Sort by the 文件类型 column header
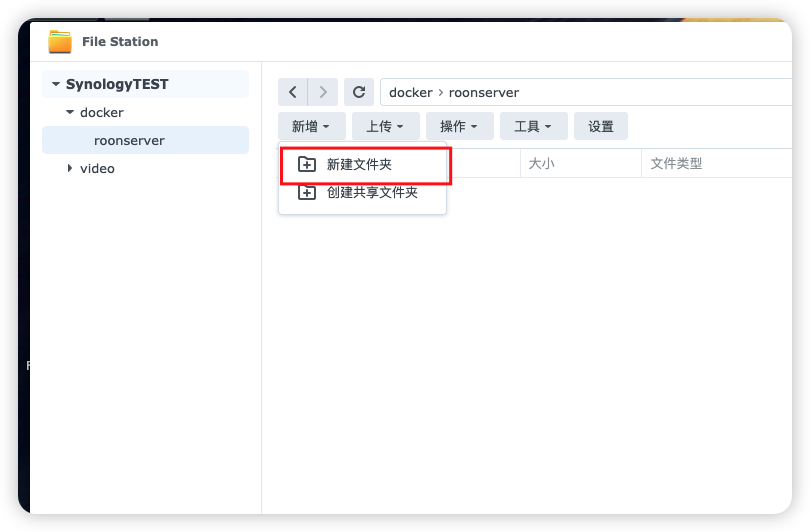 click(x=676, y=163)
